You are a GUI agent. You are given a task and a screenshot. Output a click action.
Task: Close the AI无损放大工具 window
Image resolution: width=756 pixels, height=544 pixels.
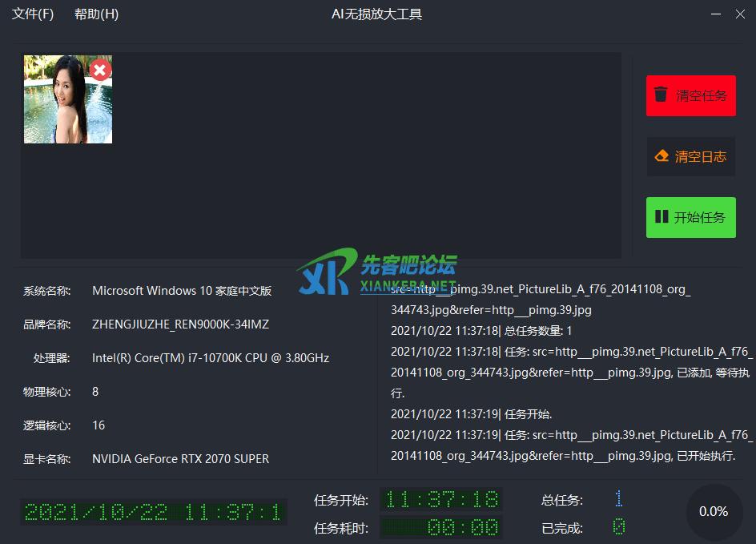[x=741, y=14]
